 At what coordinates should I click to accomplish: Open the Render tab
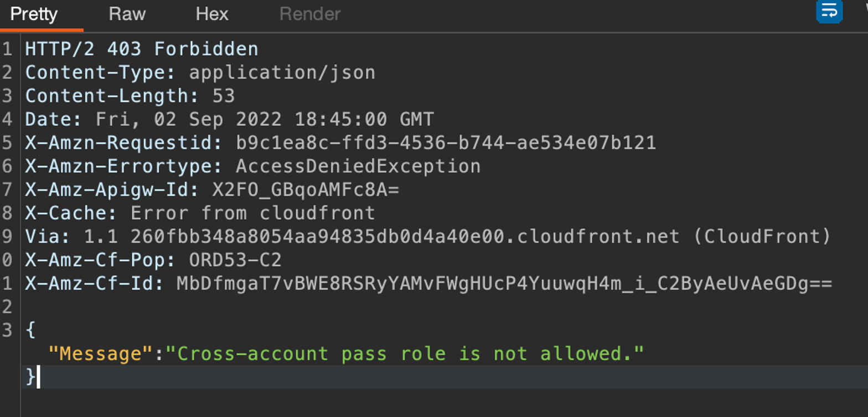[x=309, y=14]
